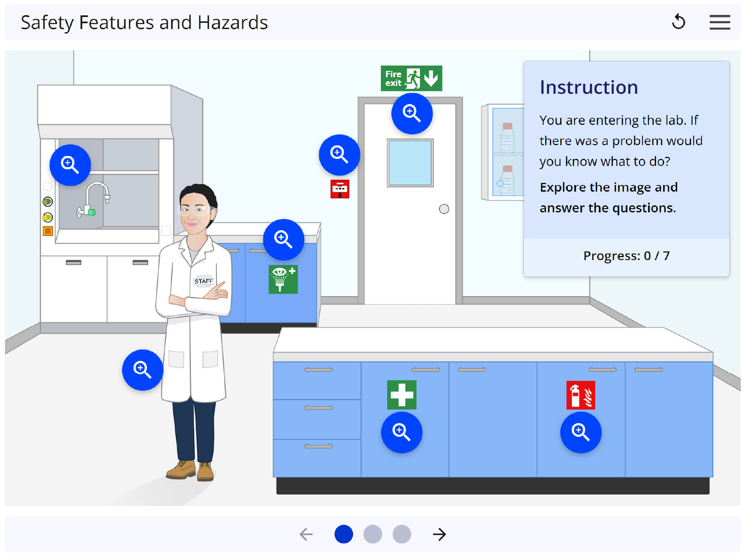
Task: Click the Progress: 0 / 7 indicator
Action: click(627, 256)
